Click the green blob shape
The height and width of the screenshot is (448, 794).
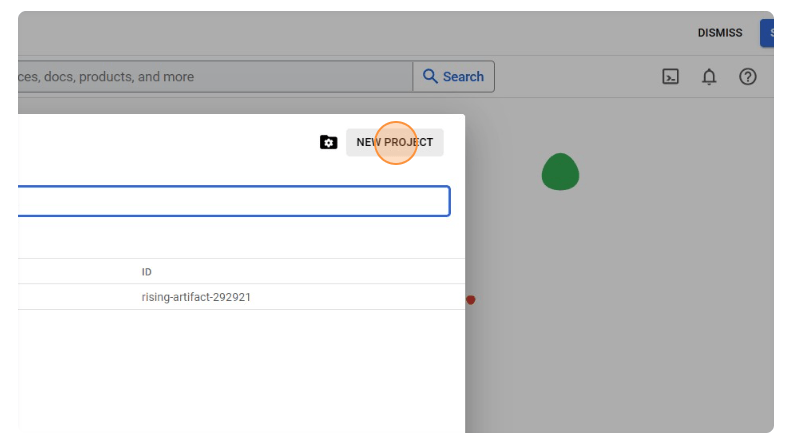560,172
